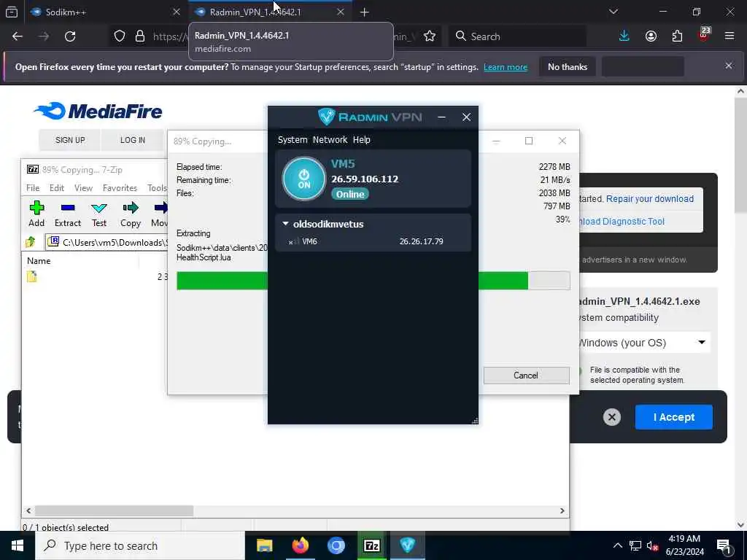This screenshot has height=560, width=747.
Task: Open Firefox View tab list icon
Action: pyautogui.click(x=12, y=12)
